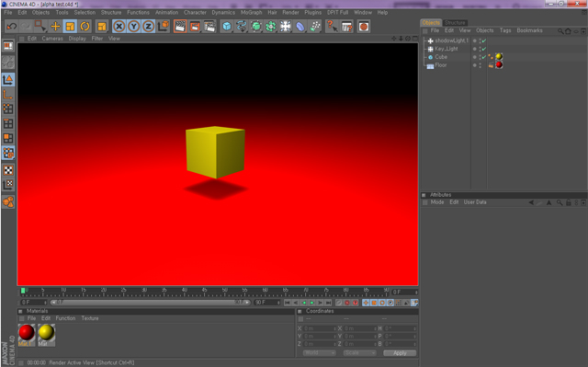
Task: Open the Plugins menu
Action: (312, 12)
